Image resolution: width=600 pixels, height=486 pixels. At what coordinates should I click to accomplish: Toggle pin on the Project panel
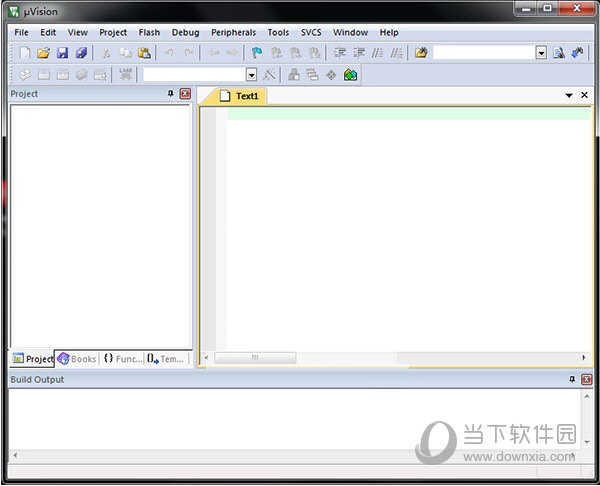[171, 93]
